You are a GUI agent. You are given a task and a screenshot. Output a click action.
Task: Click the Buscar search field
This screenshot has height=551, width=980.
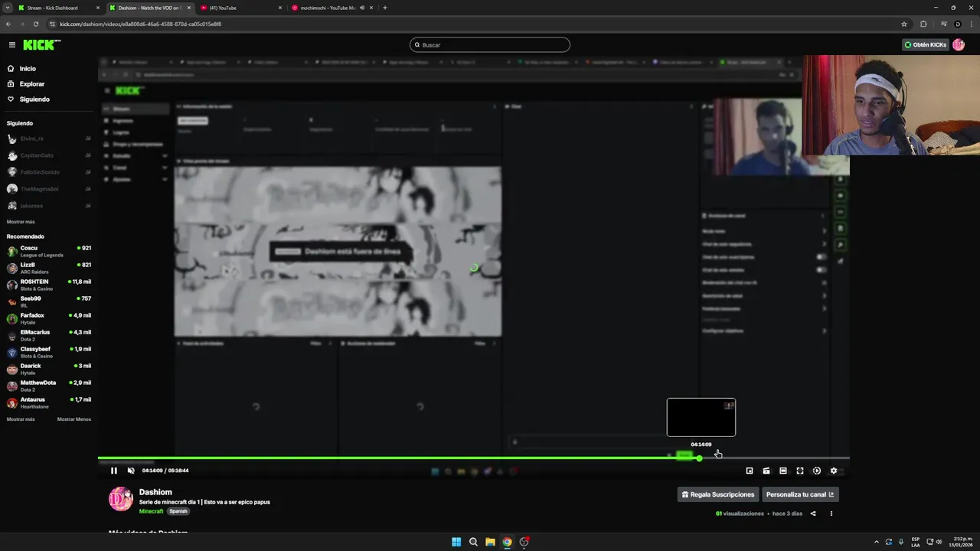490,45
